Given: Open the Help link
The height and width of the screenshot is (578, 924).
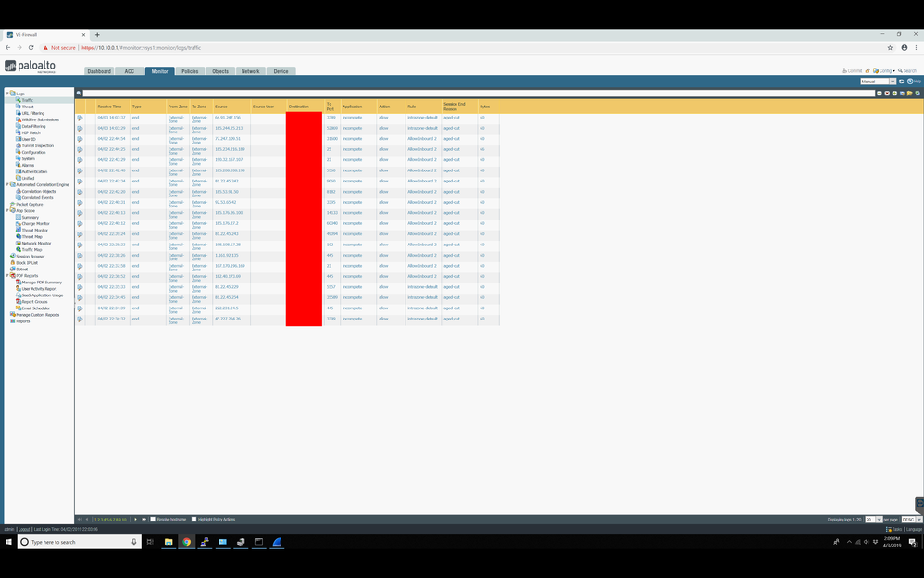Looking at the screenshot, I should pyautogui.click(x=914, y=82).
